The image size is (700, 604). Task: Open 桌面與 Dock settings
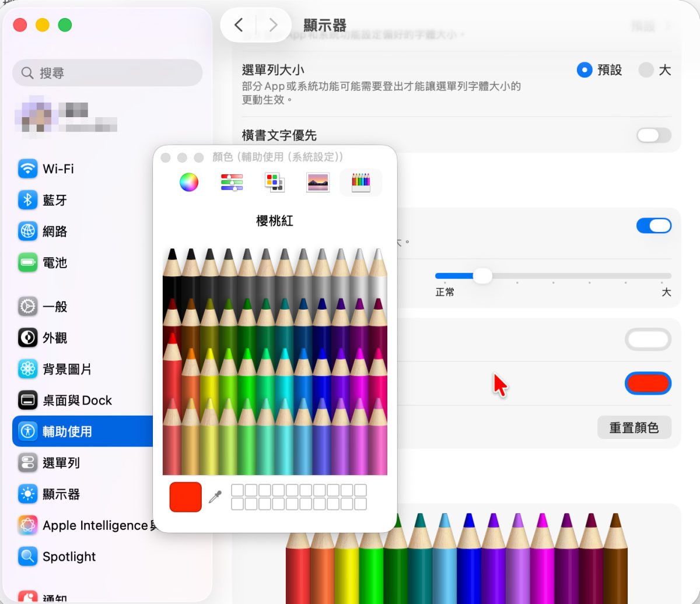[x=82, y=401]
